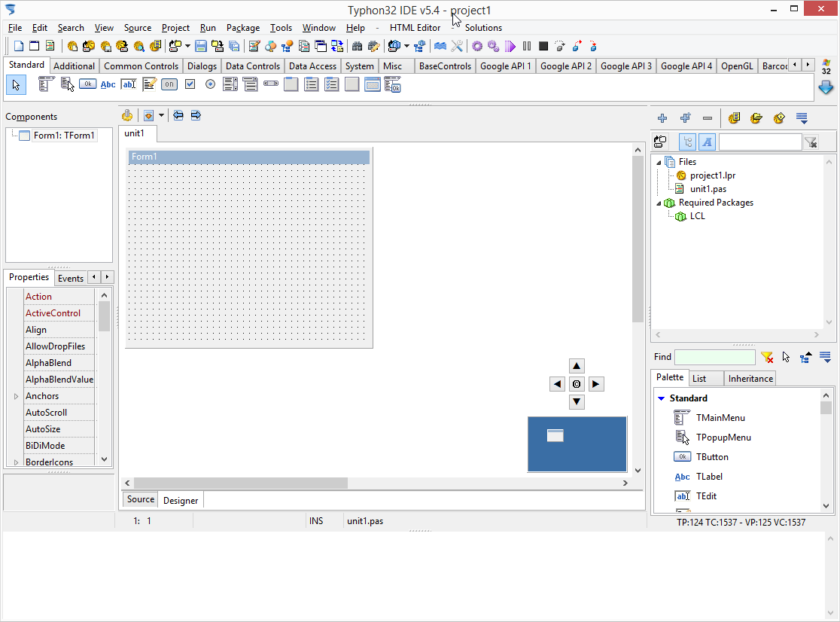
Task: Select TPopupMenu in the Palette list
Action: 723,438
